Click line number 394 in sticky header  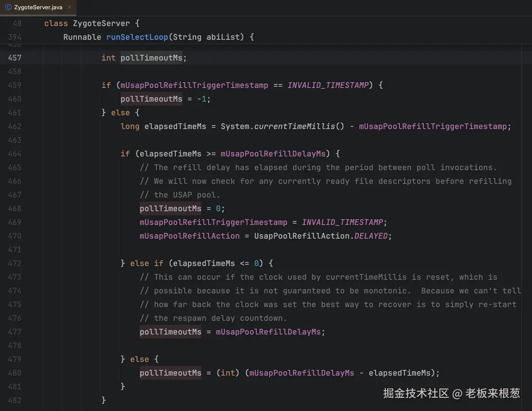[x=15, y=37]
